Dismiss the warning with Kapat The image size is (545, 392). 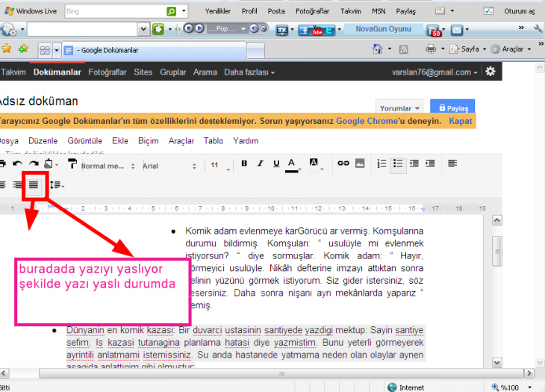tap(461, 121)
